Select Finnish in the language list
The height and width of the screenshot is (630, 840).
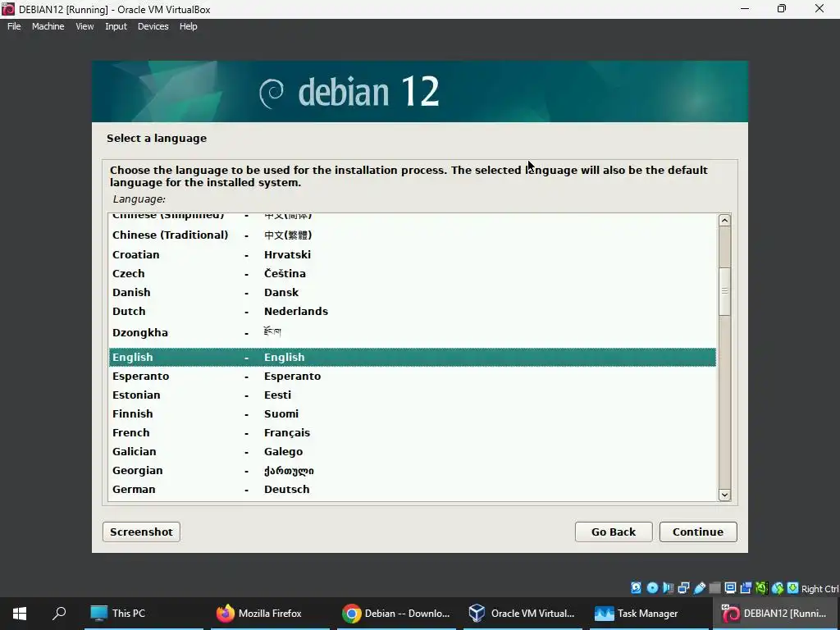point(412,413)
